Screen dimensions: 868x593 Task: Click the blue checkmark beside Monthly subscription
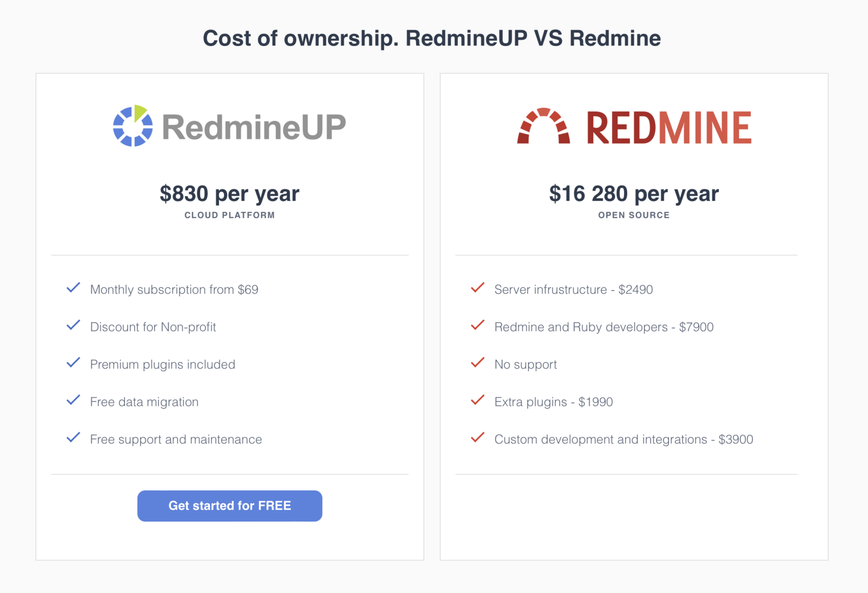[x=73, y=288]
